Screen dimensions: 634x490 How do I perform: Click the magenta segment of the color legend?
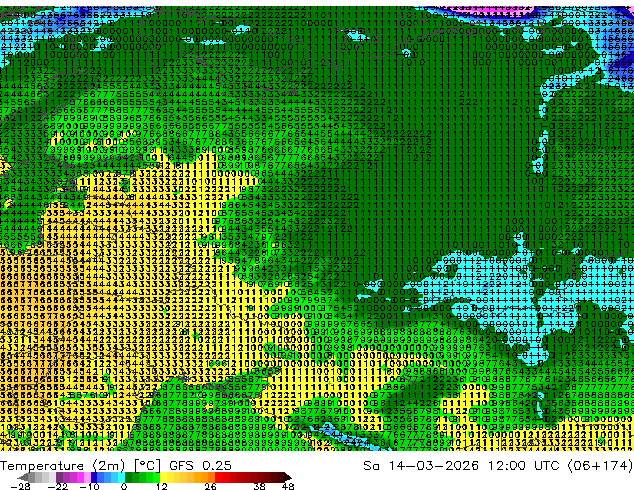coord(80,477)
